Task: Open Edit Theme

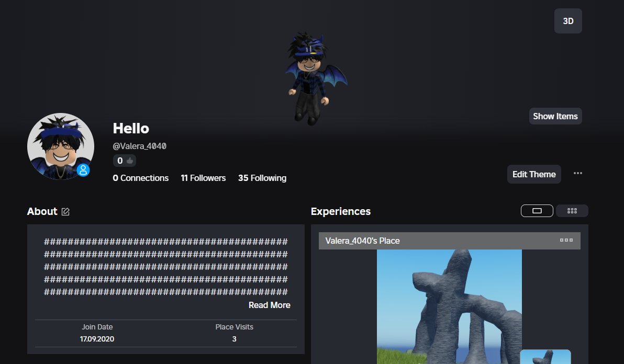Action: [x=533, y=174]
